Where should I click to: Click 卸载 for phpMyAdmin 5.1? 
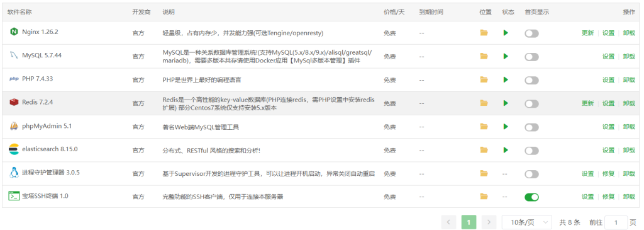coord(629,127)
